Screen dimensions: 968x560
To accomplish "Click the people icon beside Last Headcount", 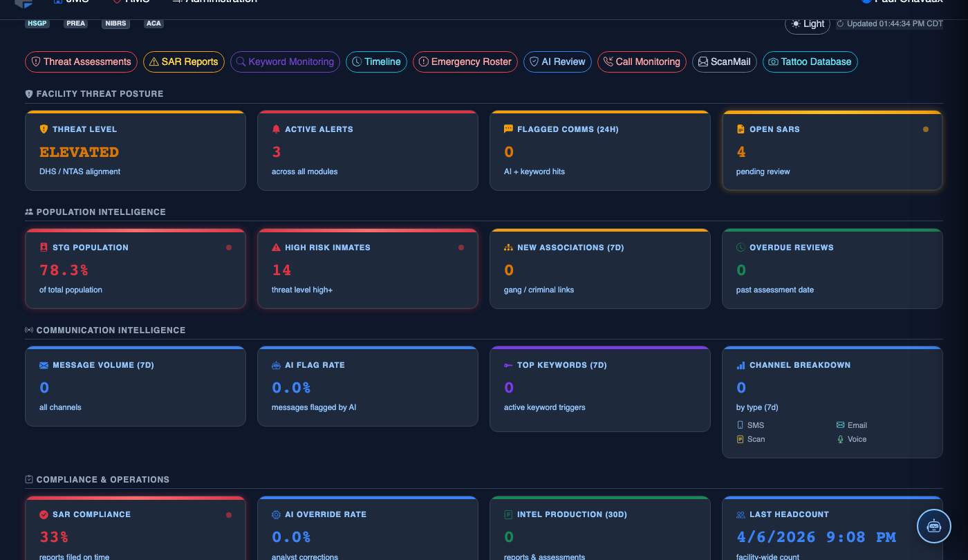I will point(741,514).
